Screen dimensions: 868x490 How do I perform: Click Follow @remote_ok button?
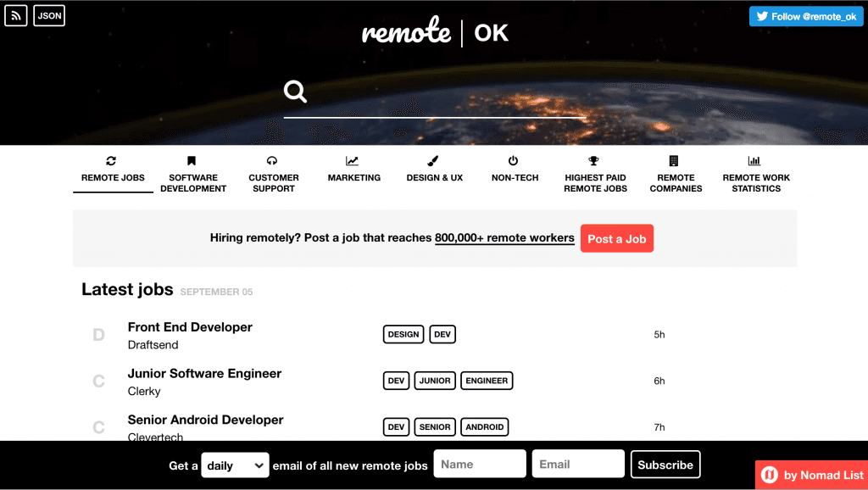click(807, 17)
